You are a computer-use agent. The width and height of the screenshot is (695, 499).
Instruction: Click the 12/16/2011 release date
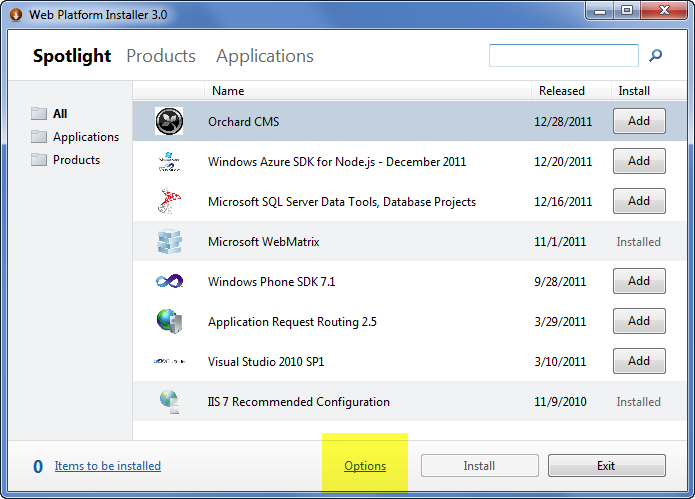pyautogui.click(x=563, y=202)
